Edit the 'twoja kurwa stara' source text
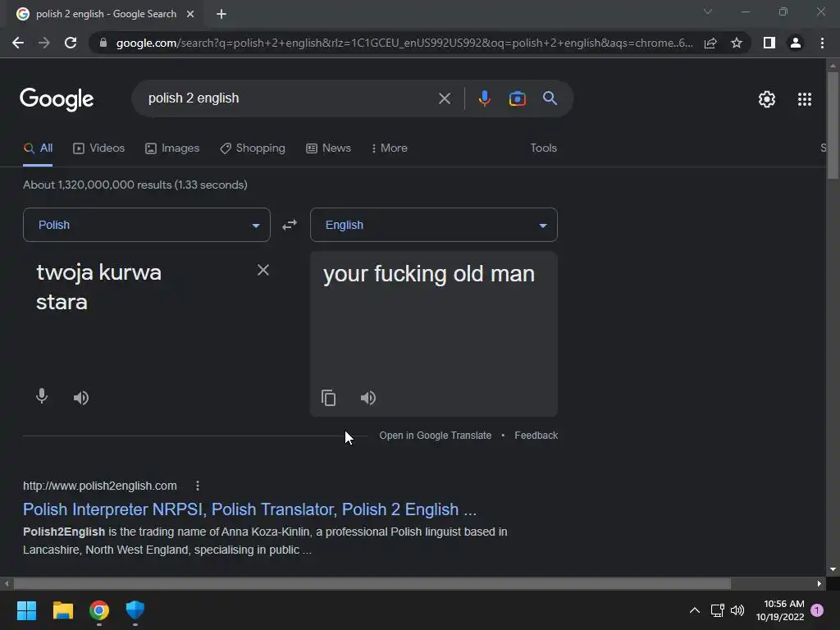The image size is (840, 630). (98, 287)
